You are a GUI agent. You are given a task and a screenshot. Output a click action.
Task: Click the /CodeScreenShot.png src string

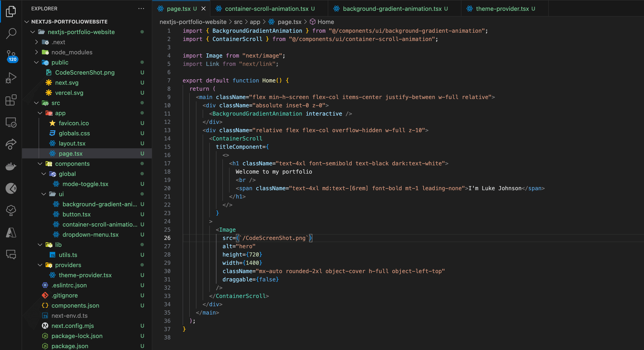pyautogui.click(x=274, y=238)
